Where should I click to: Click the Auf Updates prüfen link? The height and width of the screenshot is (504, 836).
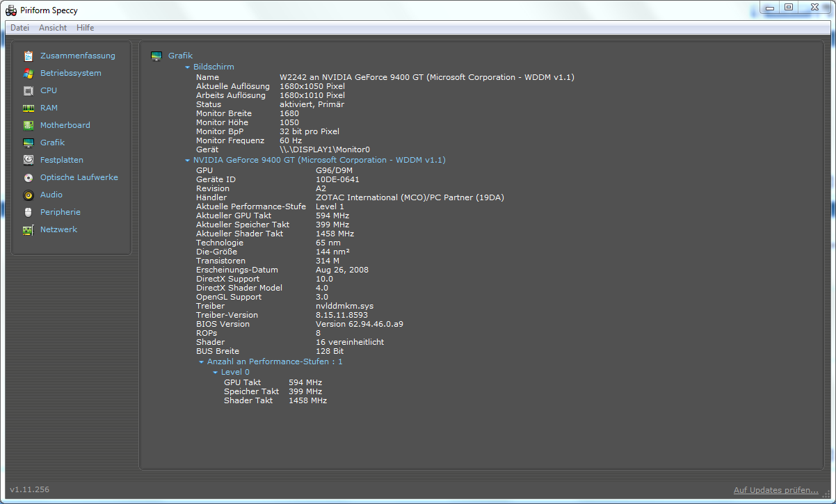point(776,490)
